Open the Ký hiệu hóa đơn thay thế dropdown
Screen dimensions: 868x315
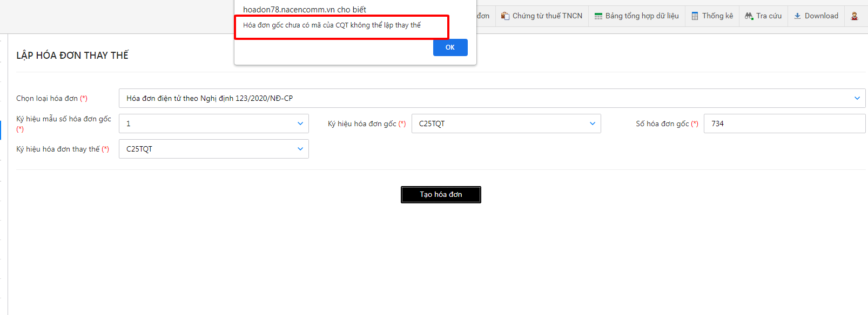tap(213, 149)
